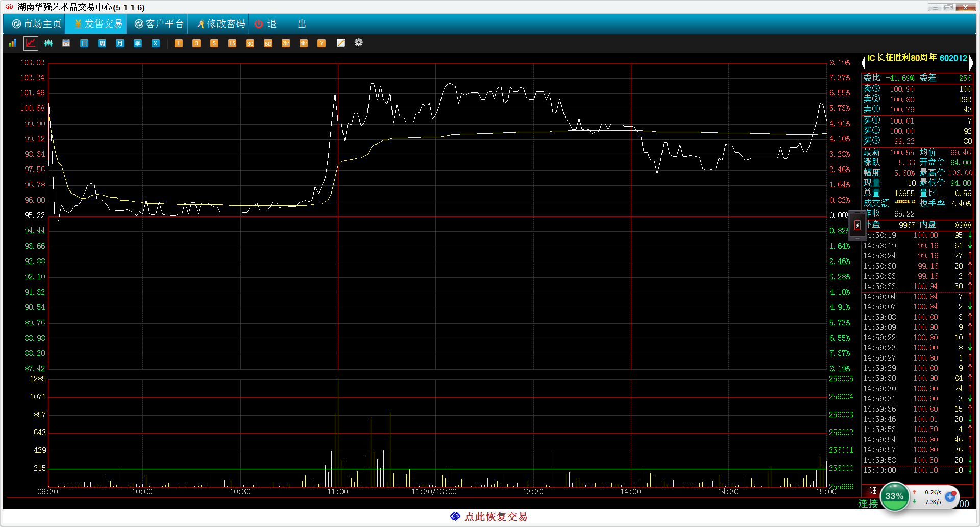The height and width of the screenshot is (527, 980).
Task: Open the 市场主页 tab
Action: [36, 24]
